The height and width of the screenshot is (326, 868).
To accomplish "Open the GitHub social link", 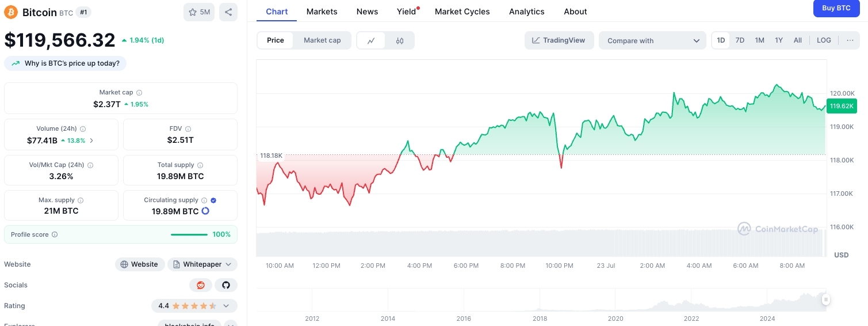I will point(226,285).
